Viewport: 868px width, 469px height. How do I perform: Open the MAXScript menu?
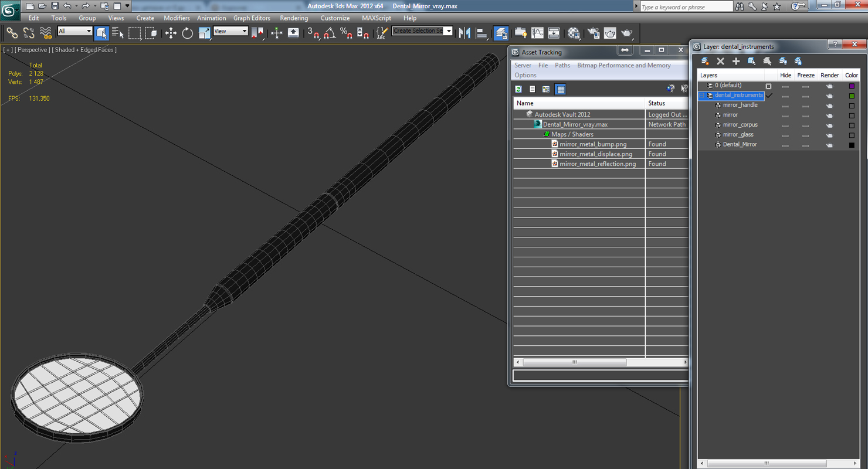click(x=377, y=18)
